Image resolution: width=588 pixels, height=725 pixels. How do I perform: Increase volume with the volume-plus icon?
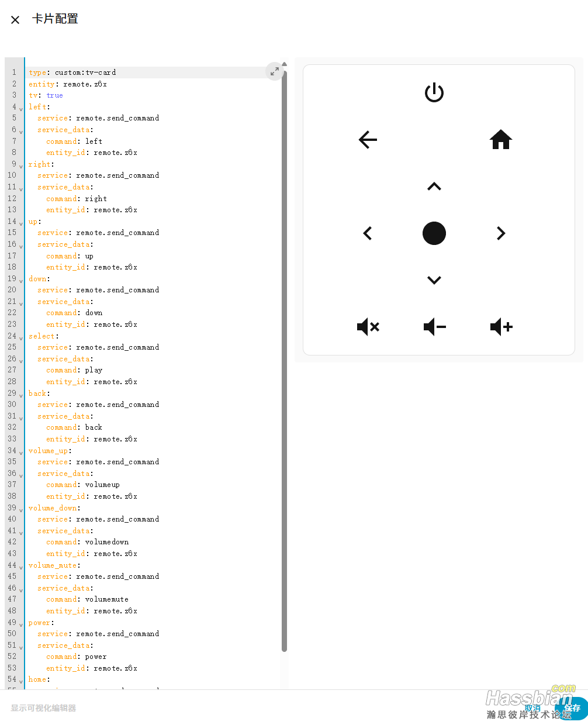[501, 327]
